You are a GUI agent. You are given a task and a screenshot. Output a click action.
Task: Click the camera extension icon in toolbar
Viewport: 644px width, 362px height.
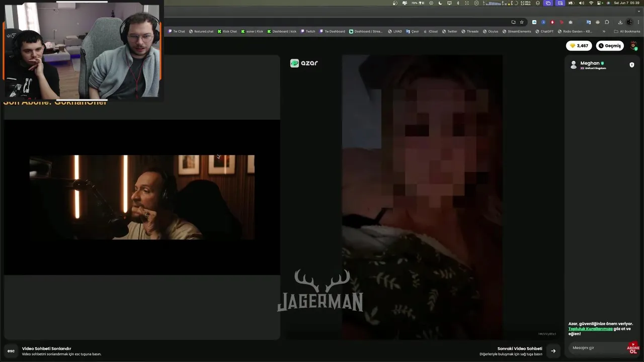point(571,22)
